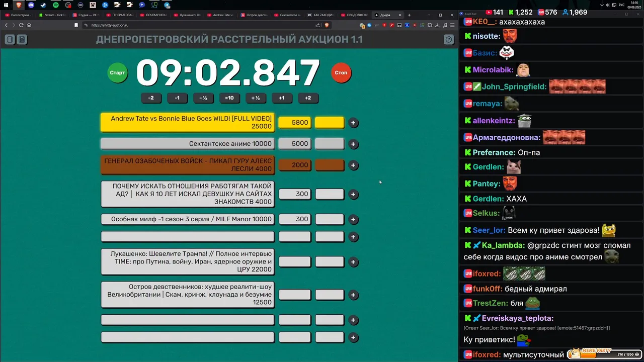Bookmark page using bookmark icon
The height and width of the screenshot is (362, 644).
(76, 25)
